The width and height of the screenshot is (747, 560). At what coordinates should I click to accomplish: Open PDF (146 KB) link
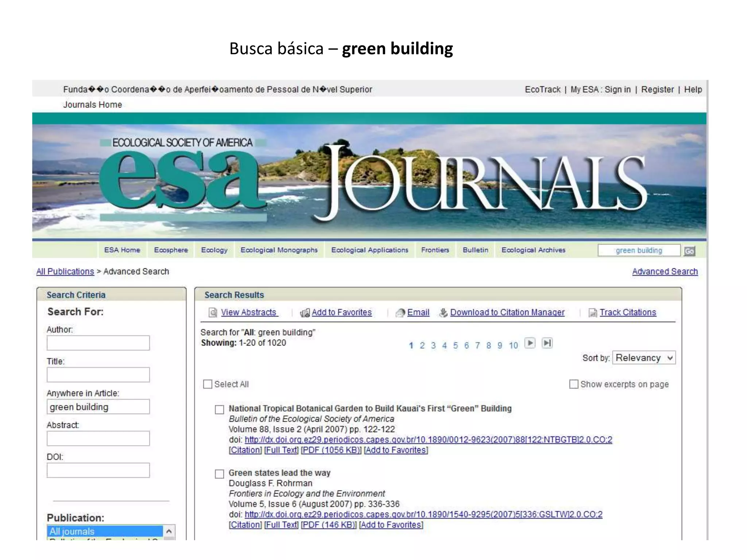329,525
